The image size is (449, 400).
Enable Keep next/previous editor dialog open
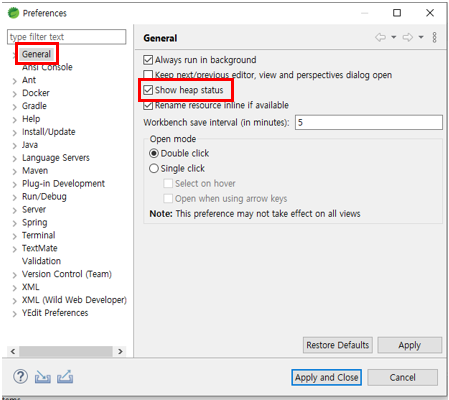point(148,75)
